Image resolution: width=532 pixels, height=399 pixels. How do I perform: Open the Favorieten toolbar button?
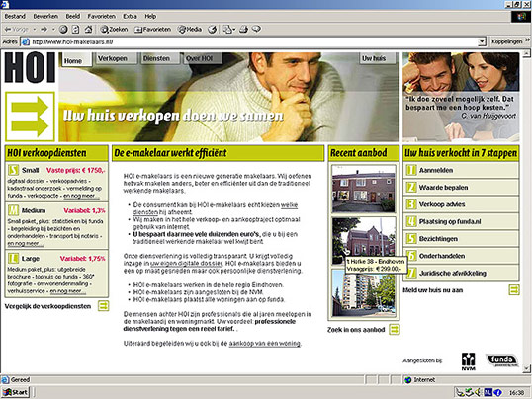tap(152, 30)
